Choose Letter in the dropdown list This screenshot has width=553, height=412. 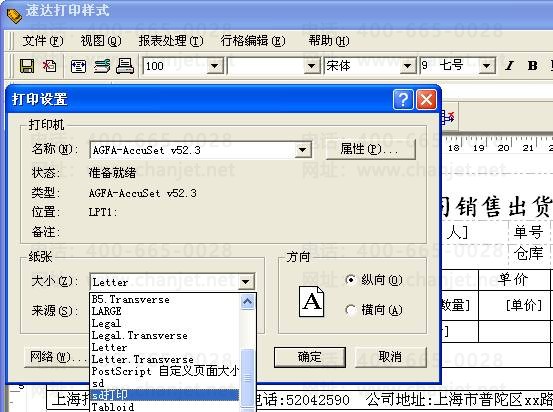click(x=165, y=347)
